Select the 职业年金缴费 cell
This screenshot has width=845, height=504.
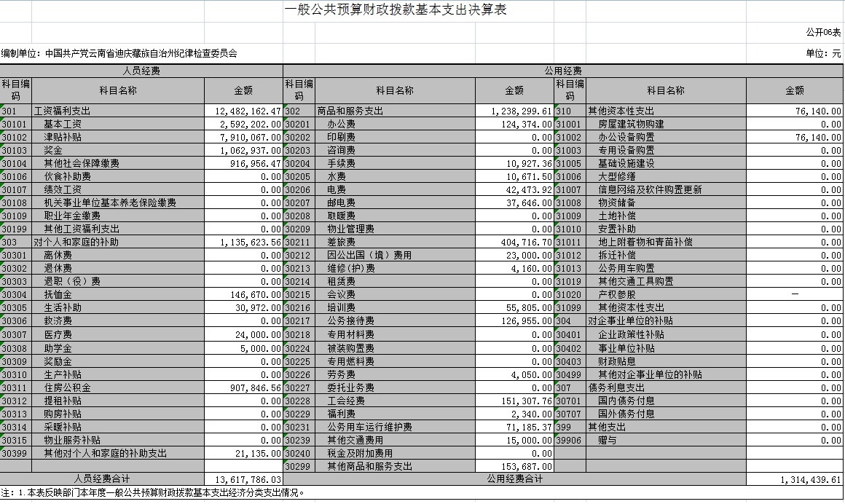118,216
